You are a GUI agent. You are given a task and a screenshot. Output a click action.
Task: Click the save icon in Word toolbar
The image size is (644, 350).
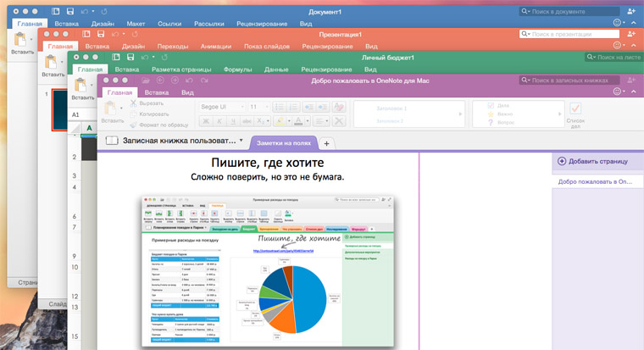(56, 13)
